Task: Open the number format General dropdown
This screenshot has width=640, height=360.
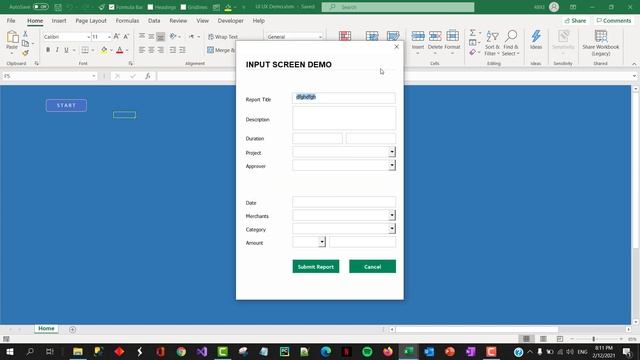Action: 320,37
